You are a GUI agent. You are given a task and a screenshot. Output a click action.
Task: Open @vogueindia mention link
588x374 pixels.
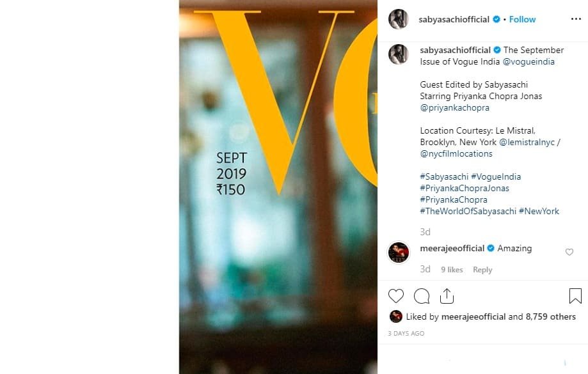click(528, 61)
